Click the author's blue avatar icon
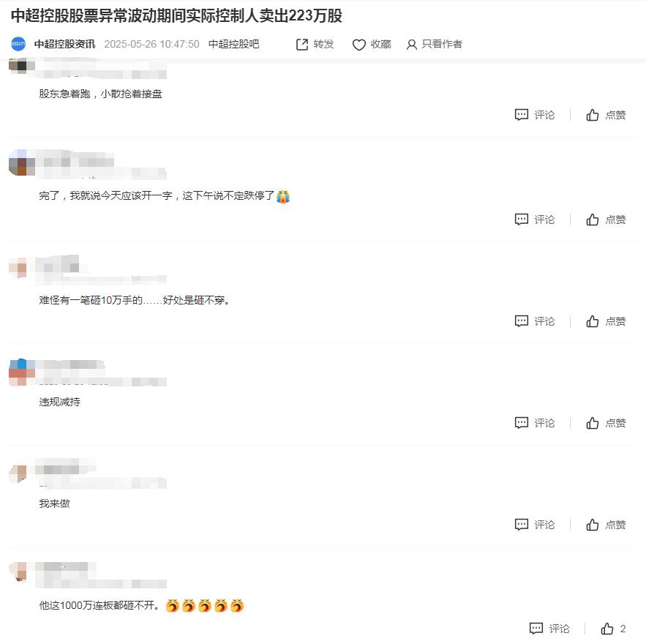The image size is (646, 644). [x=18, y=44]
